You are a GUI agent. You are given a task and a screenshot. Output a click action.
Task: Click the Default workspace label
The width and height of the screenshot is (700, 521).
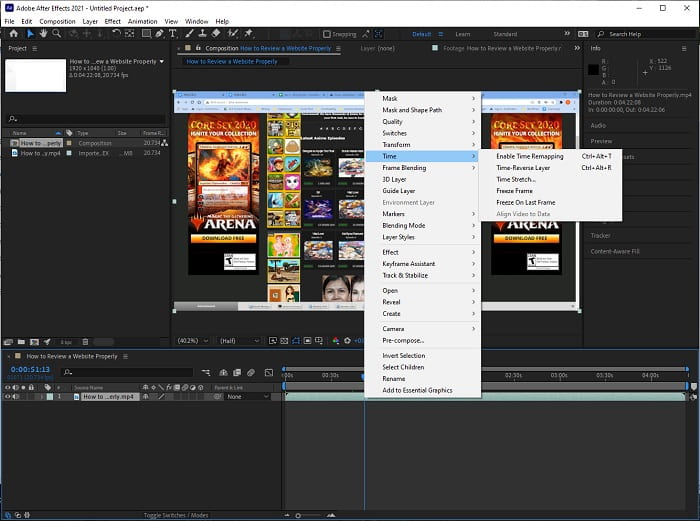click(421, 34)
